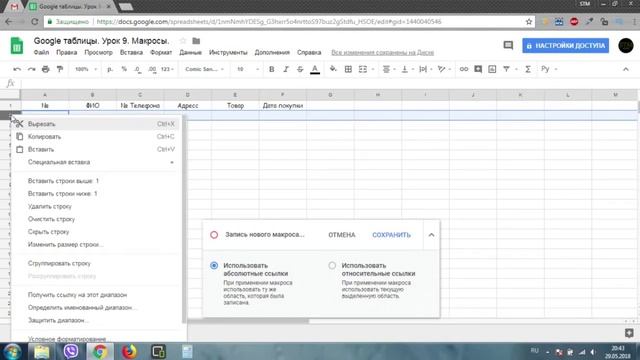Click the horizontal sheet scrollbar
This screenshot has height=360, width=640.
(248, 321)
